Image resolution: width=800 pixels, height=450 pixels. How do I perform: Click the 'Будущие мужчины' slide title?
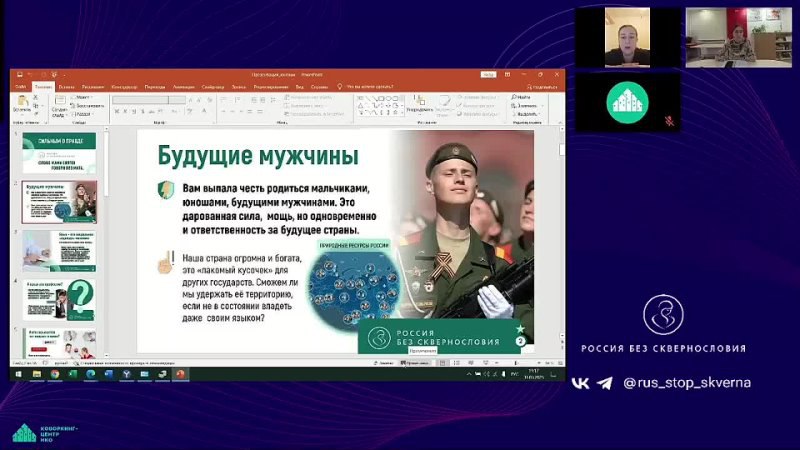tap(258, 156)
